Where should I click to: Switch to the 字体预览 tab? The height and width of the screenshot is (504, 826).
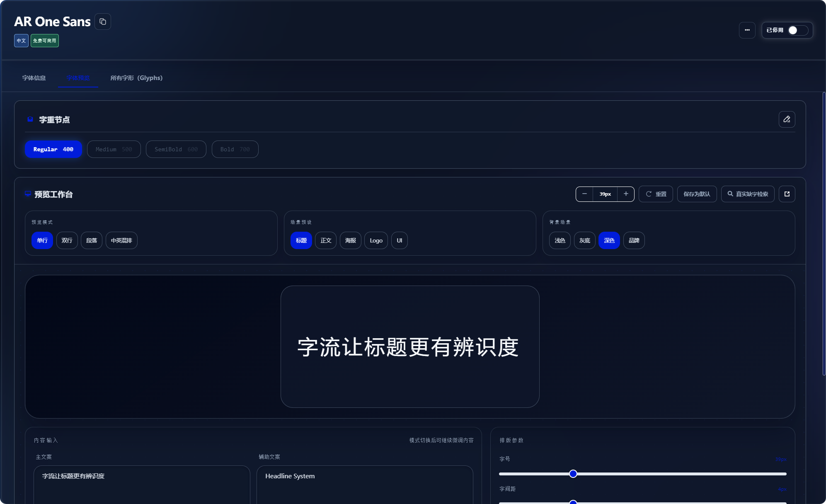78,78
